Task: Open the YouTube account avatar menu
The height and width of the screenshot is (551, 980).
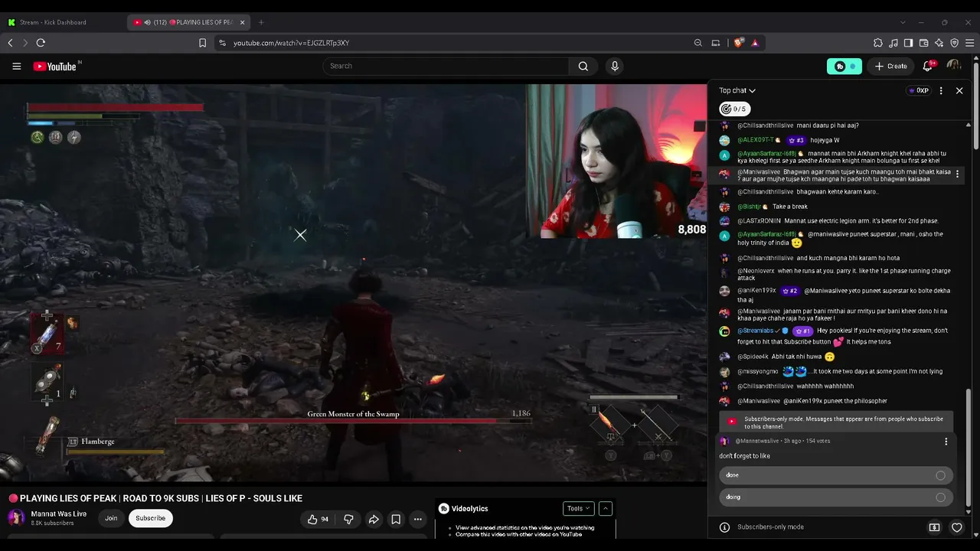Action: [x=954, y=67]
